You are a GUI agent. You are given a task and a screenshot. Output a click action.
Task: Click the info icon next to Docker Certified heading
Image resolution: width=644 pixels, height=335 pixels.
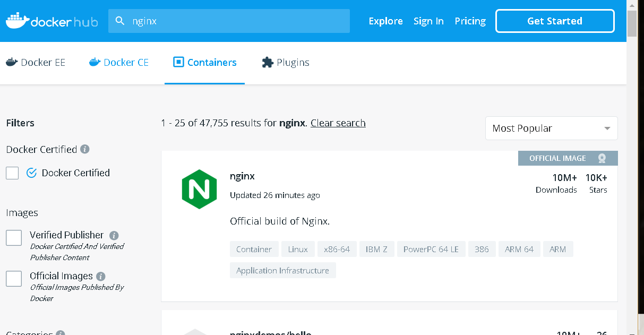pos(85,149)
